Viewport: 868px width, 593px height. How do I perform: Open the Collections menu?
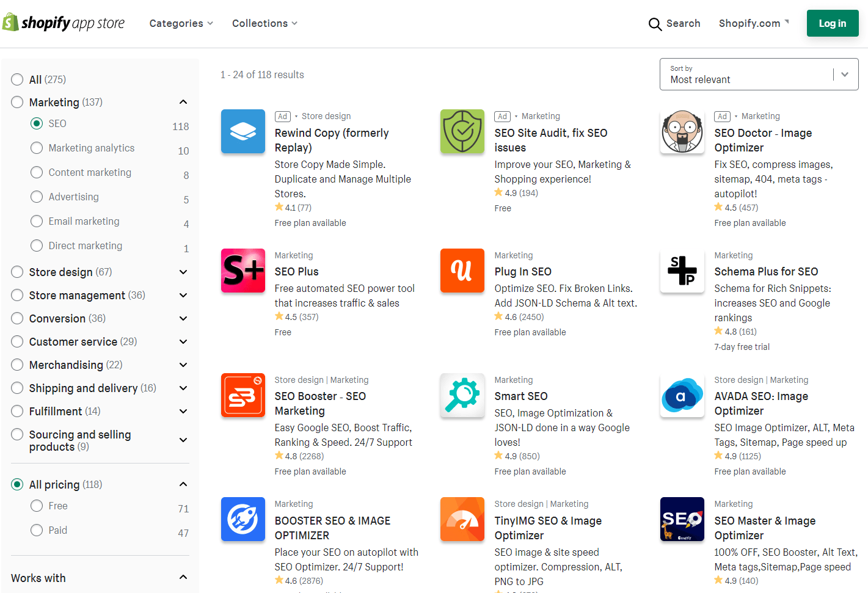[264, 23]
